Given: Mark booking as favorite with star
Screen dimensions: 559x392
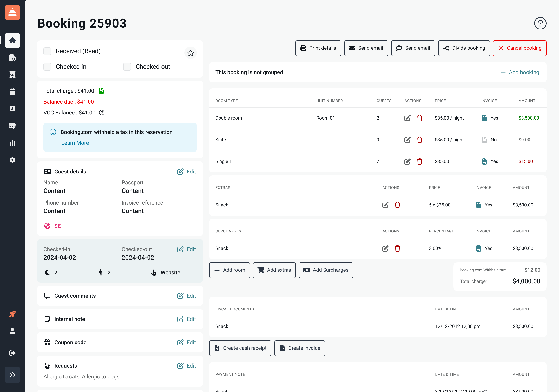Looking at the screenshot, I should (191, 53).
